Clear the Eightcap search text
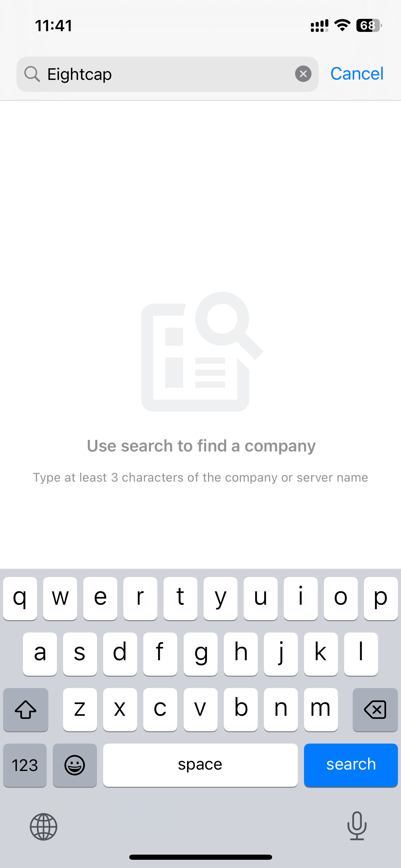The width and height of the screenshot is (401, 868). [303, 74]
